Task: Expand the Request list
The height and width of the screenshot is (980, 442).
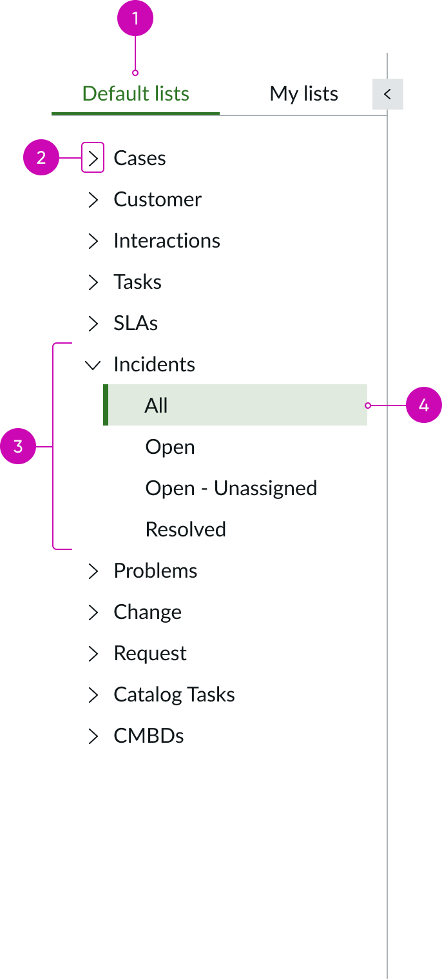Action: pyautogui.click(x=93, y=653)
